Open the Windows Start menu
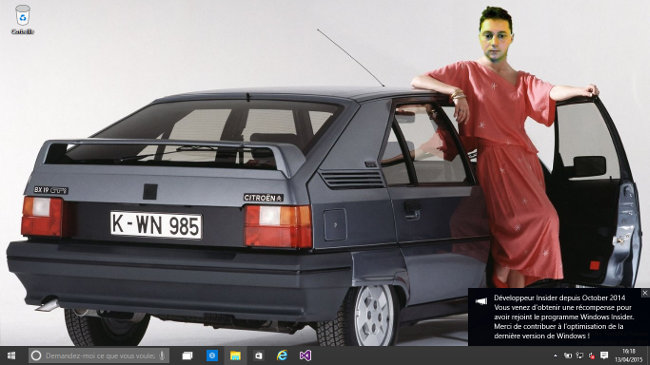Screen dimensions: 650x365 point(11,356)
